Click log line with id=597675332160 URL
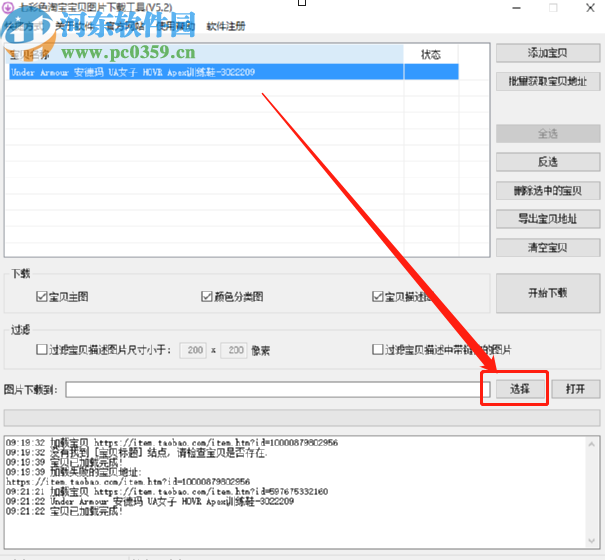 tap(167, 492)
